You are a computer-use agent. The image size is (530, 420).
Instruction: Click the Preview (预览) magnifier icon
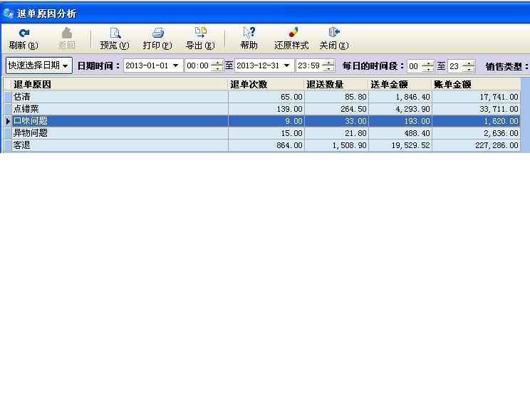115,33
